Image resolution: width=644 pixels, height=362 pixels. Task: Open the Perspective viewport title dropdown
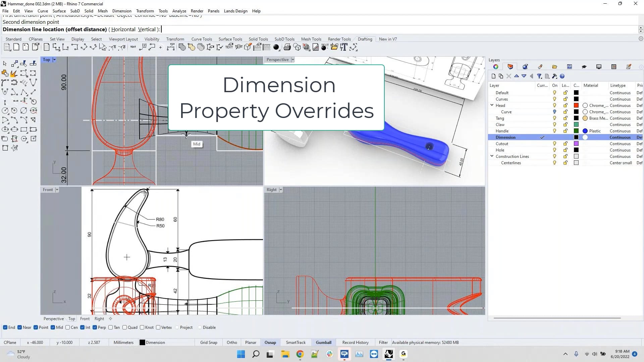tap(292, 59)
